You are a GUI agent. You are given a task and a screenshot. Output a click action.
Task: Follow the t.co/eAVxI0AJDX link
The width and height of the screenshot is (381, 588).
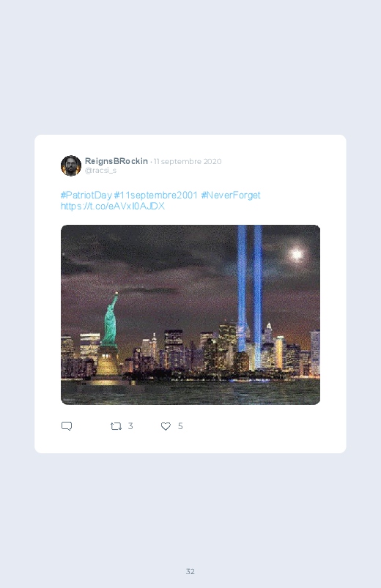click(113, 206)
